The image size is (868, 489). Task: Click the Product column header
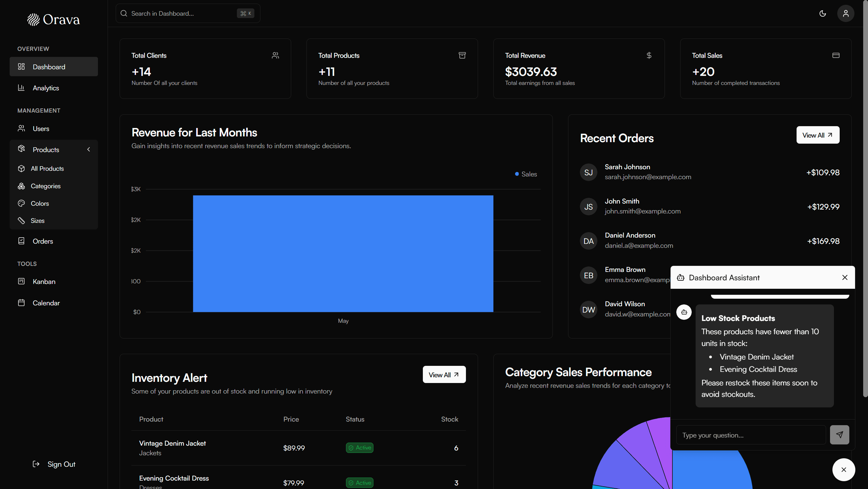click(x=151, y=419)
